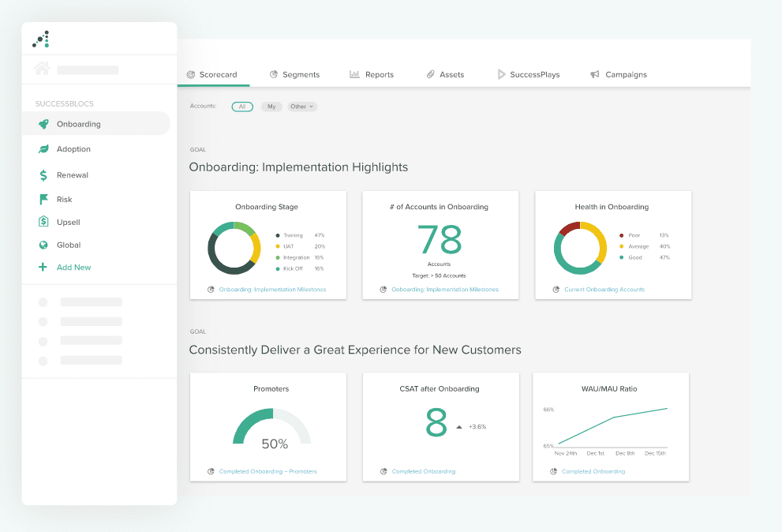Enable the All accounts filter
This screenshot has height=532, width=782.
[242, 107]
